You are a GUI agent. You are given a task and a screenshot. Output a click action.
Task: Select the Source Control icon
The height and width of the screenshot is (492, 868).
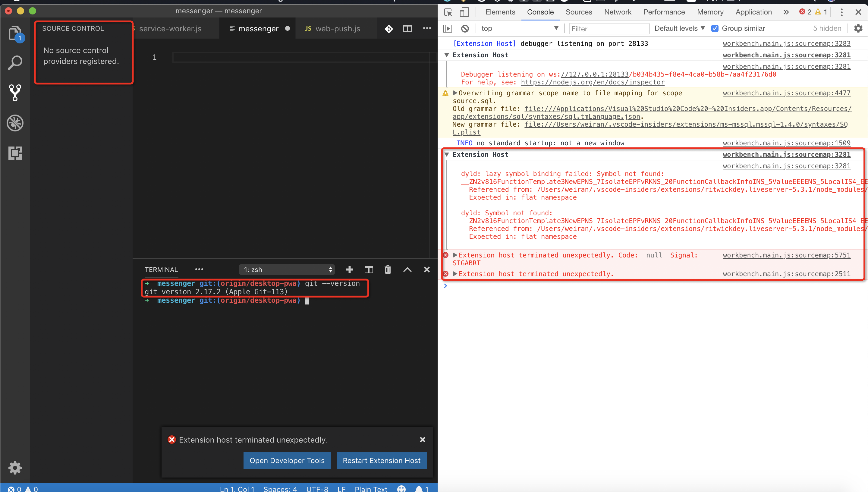click(x=15, y=93)
